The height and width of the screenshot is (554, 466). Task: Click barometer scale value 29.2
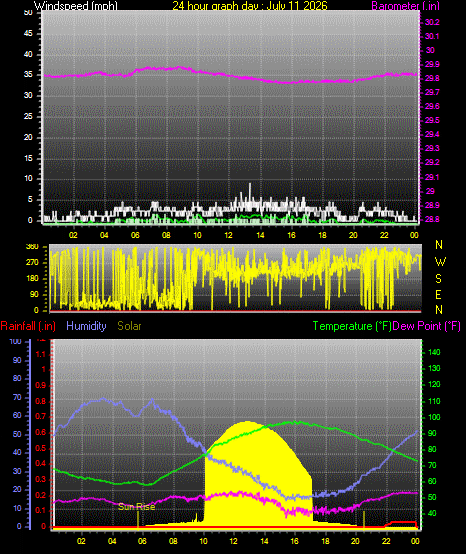(432, 163)
